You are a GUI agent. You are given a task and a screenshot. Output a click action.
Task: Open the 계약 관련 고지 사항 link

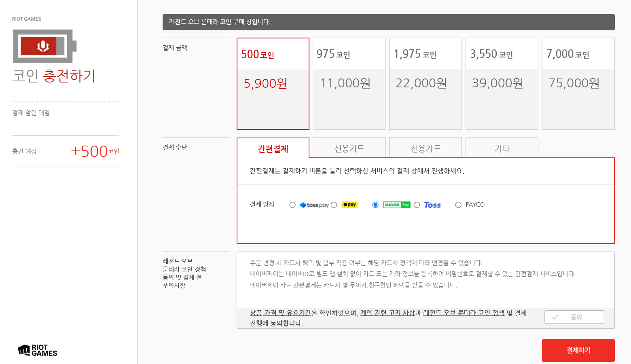pos(387,313)
